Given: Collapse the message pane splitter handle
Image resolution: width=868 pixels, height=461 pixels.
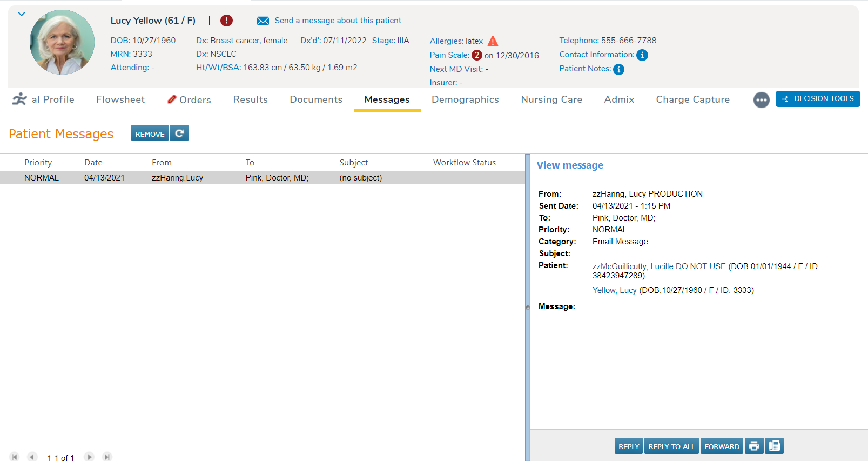Looking at the screenshot, I should coord(528,307).
